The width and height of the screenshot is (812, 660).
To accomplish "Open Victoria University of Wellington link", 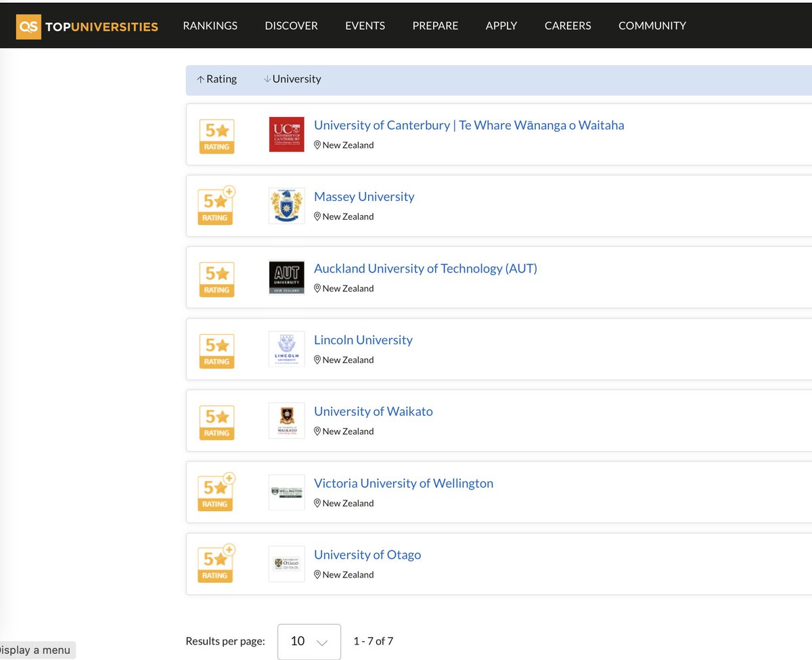I will tap(404, 484).
